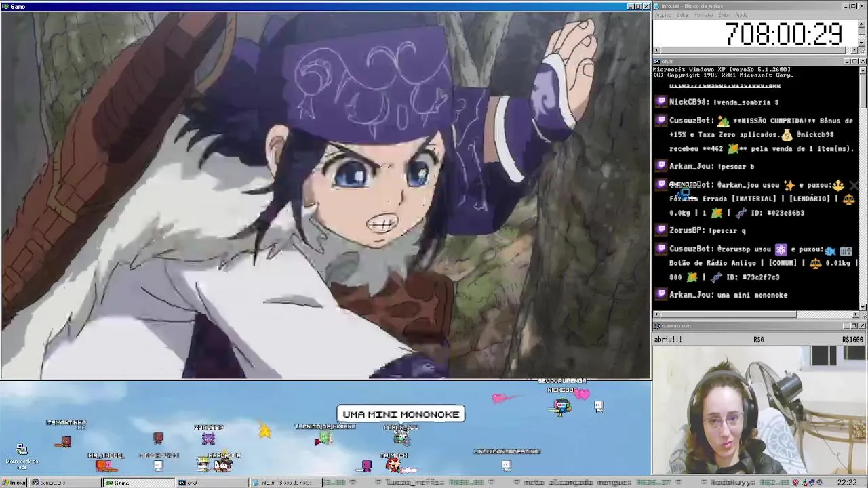
Task: Open the Exibir menu in Notepad
Action: 724,15
